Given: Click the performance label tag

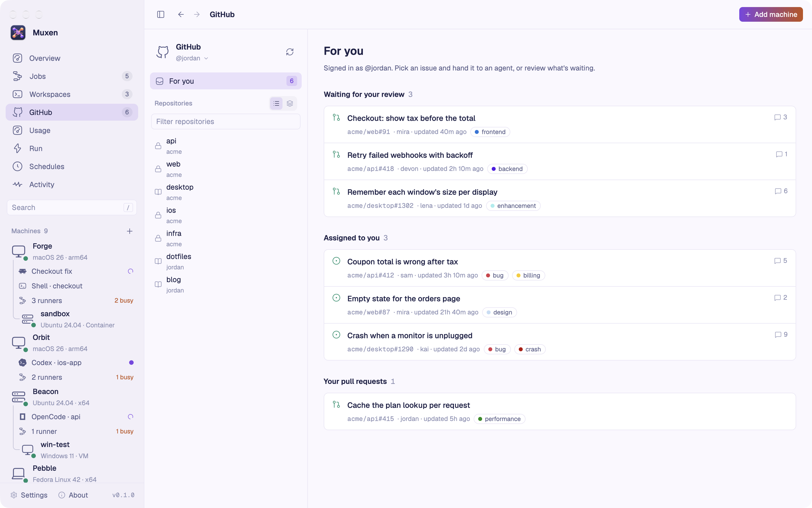Looking at the screenshot, I should click(x=499, y=419).
